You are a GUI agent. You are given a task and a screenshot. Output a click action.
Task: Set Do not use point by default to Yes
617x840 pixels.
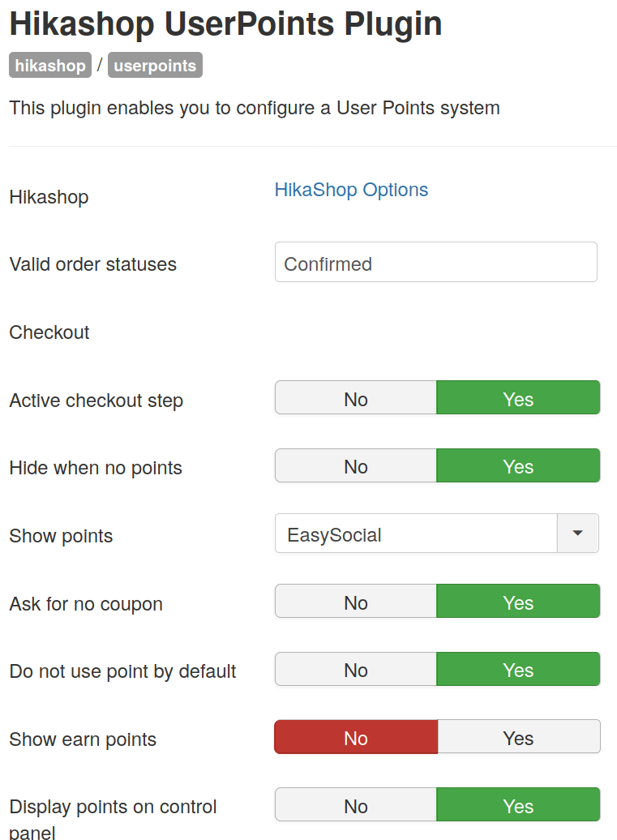coord(518,670)
